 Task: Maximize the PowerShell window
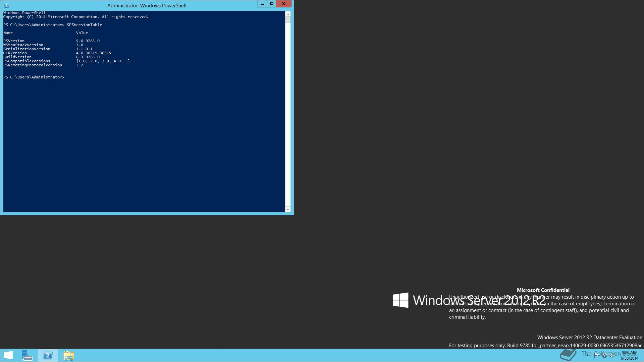click(x=272, y=4)
